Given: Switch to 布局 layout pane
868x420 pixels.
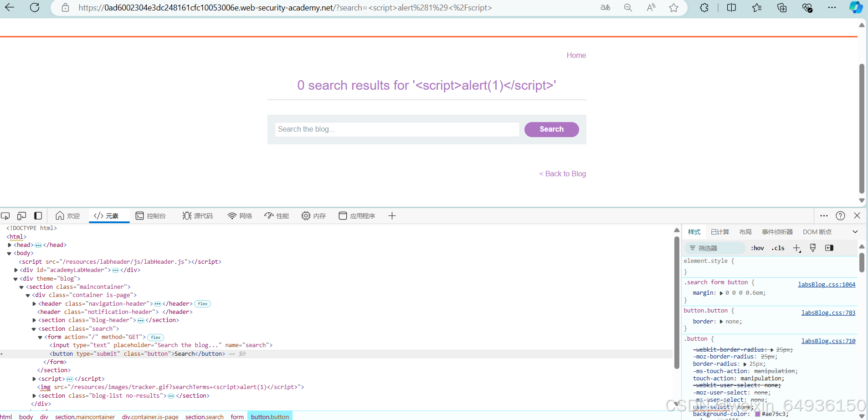Looking at the screenshot, I should (x=745, y=232).
